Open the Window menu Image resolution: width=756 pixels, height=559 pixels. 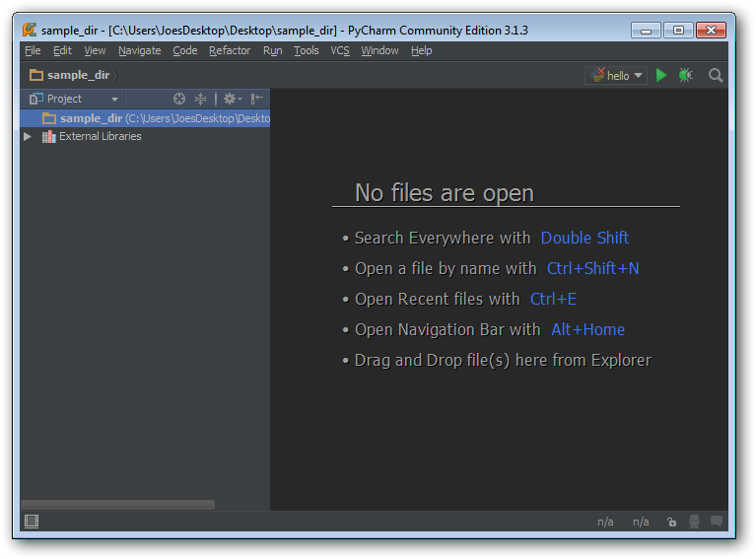379,50
